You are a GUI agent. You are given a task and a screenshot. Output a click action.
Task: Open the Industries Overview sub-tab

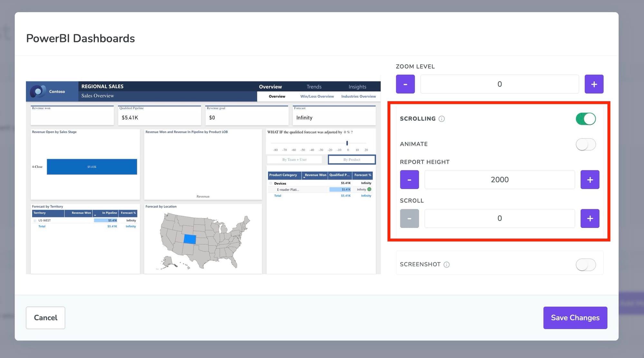pyautogui.click(x=358, y=96)
